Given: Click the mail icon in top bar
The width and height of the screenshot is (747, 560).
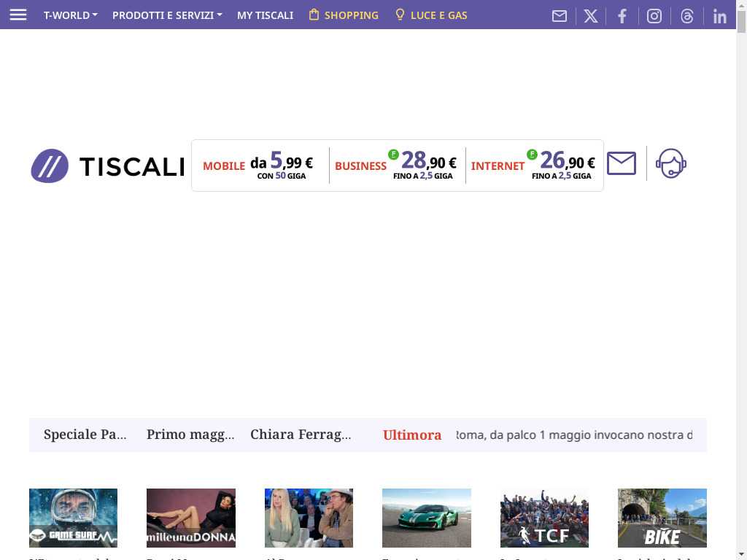Looking at the screenshot, I should click(560, 16).
